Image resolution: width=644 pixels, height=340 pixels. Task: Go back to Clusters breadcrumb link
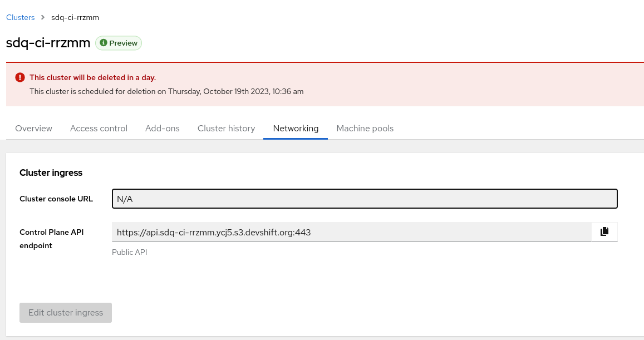pos(21,17)
